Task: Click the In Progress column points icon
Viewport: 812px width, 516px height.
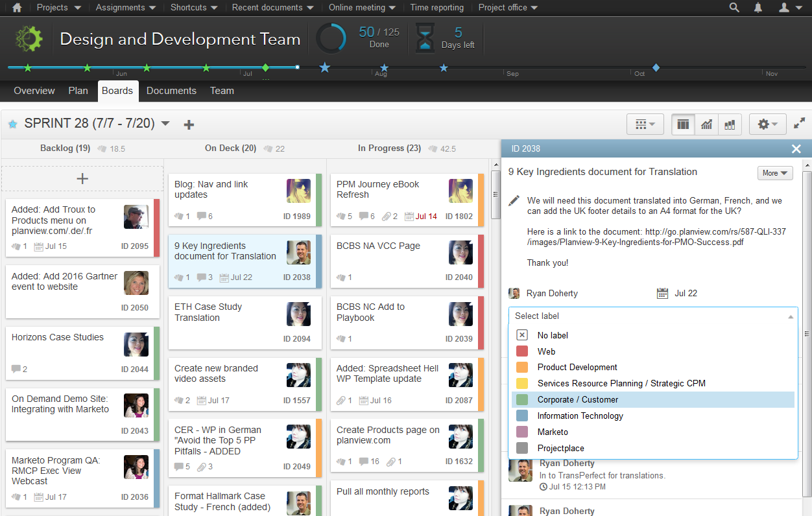Action: click(431, 148)
